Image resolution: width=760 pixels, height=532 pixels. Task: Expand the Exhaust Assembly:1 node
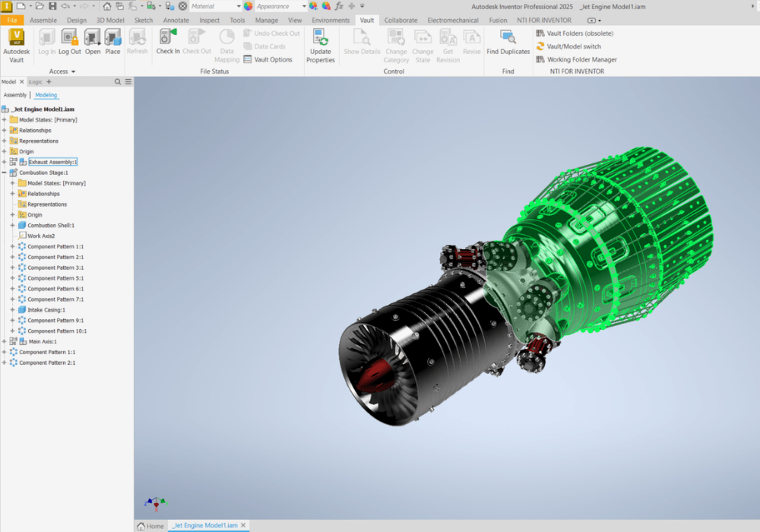pyautogui.click(x=5, y=162)
